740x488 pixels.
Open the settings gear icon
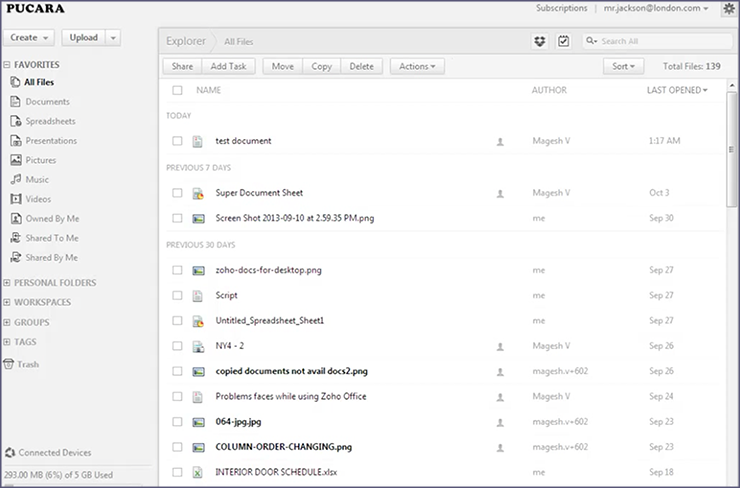[728, 9]
